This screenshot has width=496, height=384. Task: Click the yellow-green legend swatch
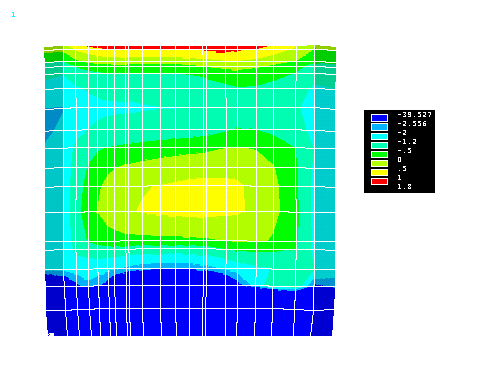pos(379,163)
